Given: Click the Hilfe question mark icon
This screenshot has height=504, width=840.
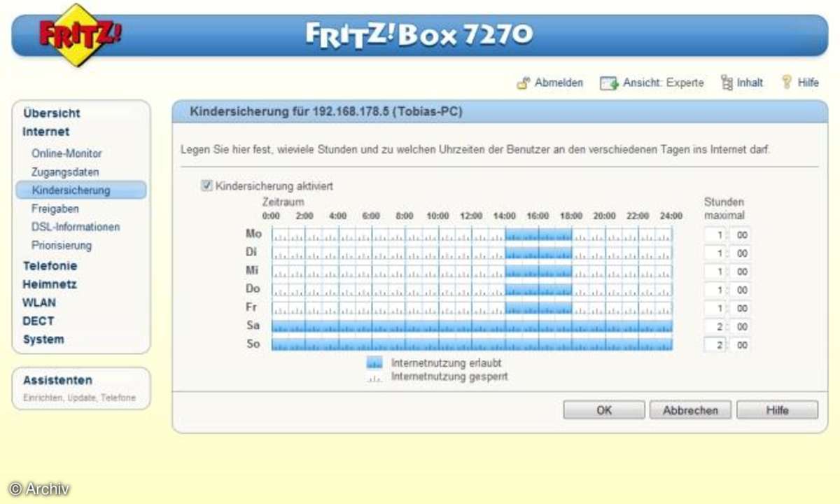Looking at the screenshot, I should [787, 82].
